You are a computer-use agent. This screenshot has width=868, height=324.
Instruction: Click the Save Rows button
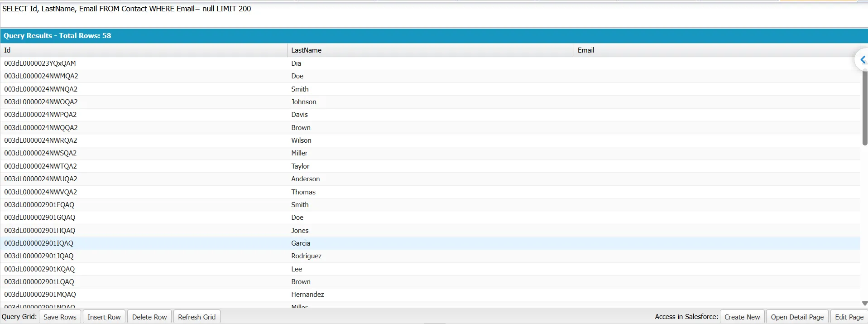pos(60,317)
